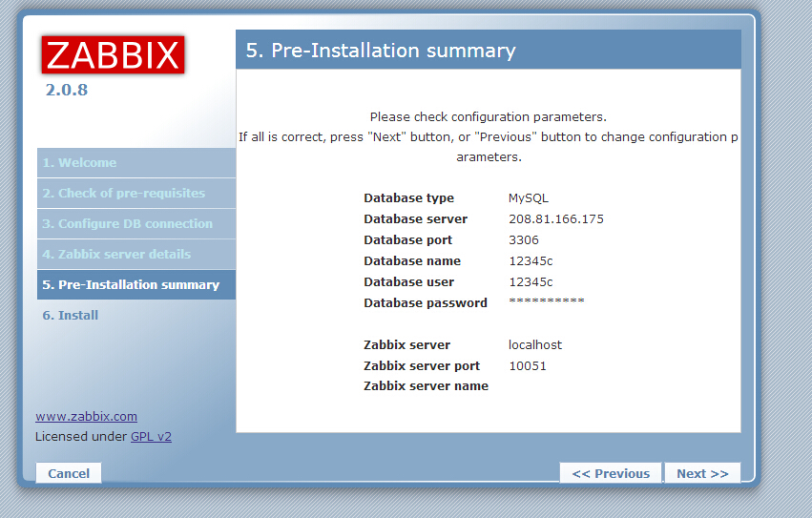
Task: Go back with the << Previous button
Action: coord(611,473)
